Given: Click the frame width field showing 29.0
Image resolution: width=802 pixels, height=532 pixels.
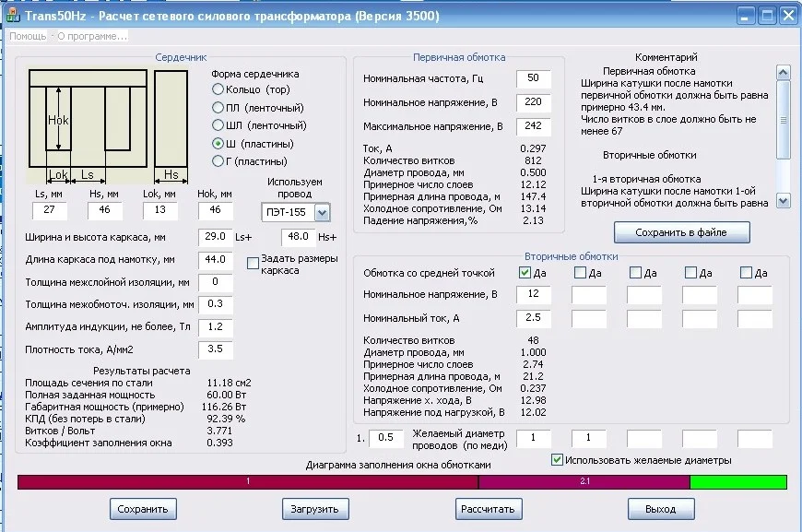Looking at the screenshot, I should tap(216, 237).
